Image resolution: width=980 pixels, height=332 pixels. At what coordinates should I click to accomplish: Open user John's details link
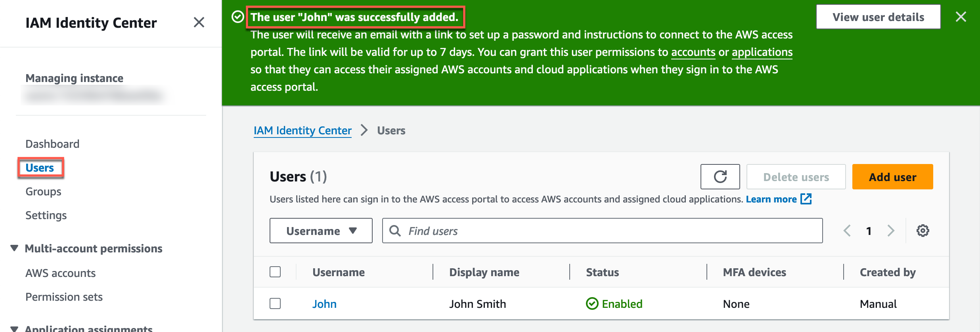[x=324, y=304]
